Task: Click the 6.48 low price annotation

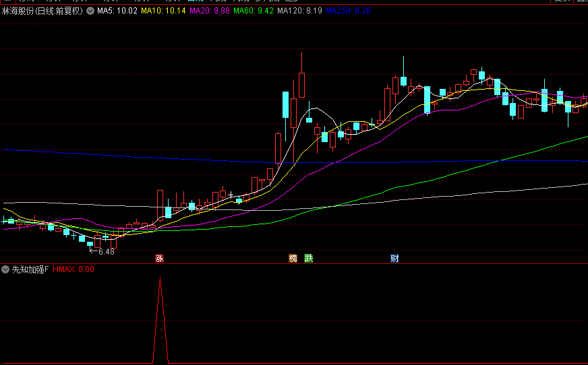Action: click(x=106, y=252)
